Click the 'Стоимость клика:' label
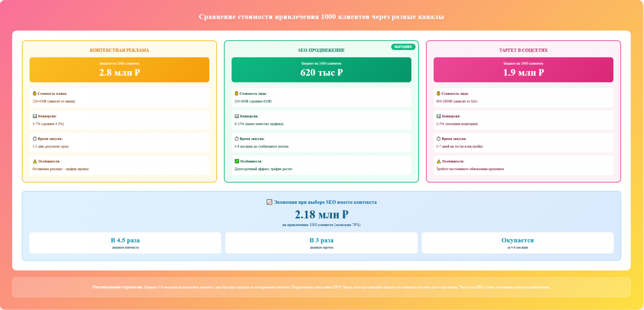Image resolution: width=644 pixels, height=310 pixels. tap(52, 94)
